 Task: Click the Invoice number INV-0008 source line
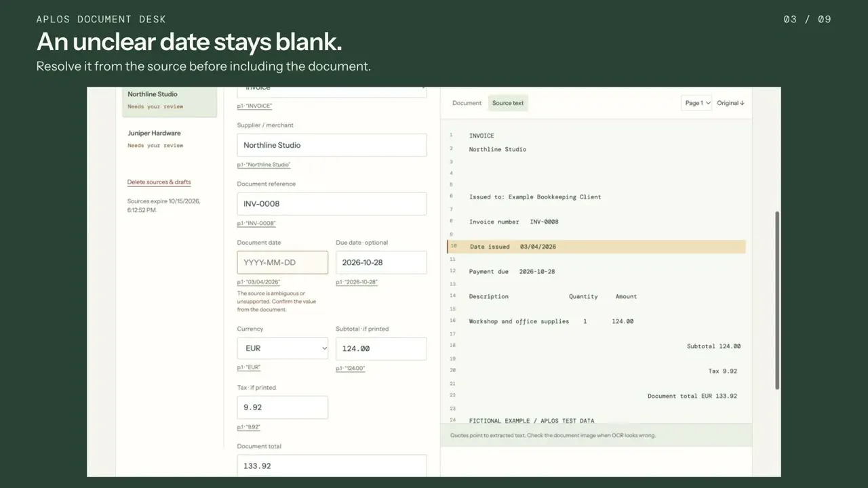coord(514,222)
